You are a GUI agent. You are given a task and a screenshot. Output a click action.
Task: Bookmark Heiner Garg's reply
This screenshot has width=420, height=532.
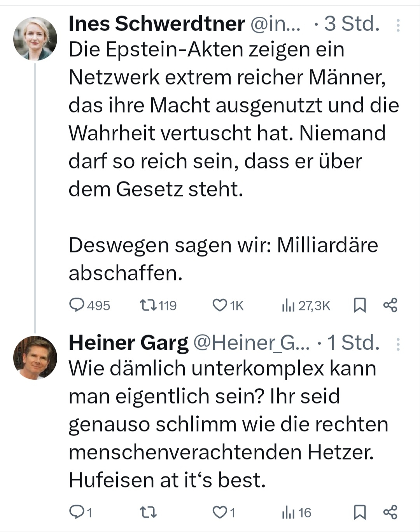click(x=360, y=513)
